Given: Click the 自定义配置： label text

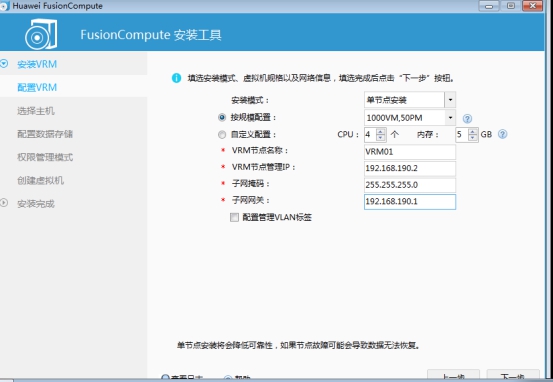Looking at the screenshot, I should [x=253, y=134].
